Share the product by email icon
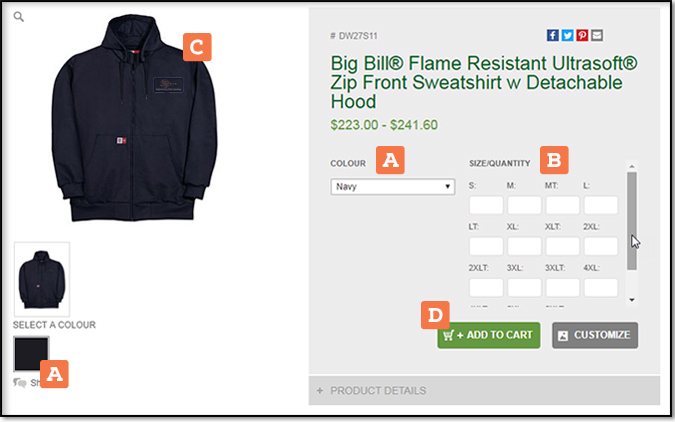675x422 pixels. pos(597,36)
